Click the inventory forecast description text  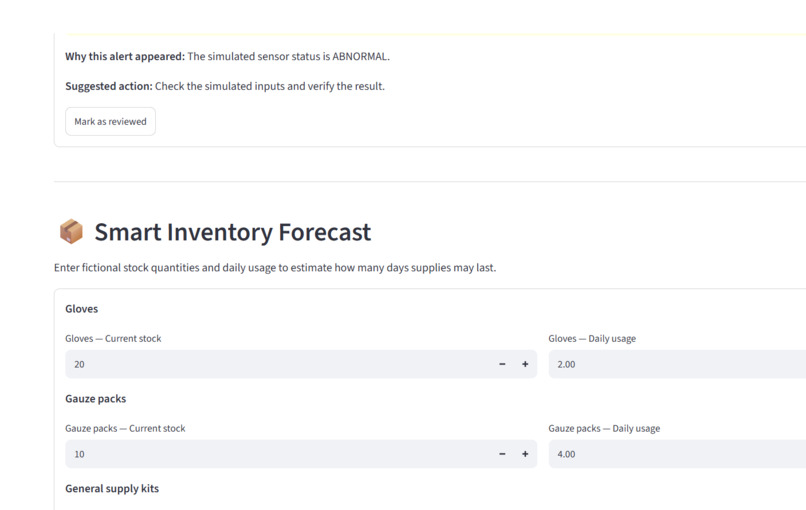(x=275, y=268)
